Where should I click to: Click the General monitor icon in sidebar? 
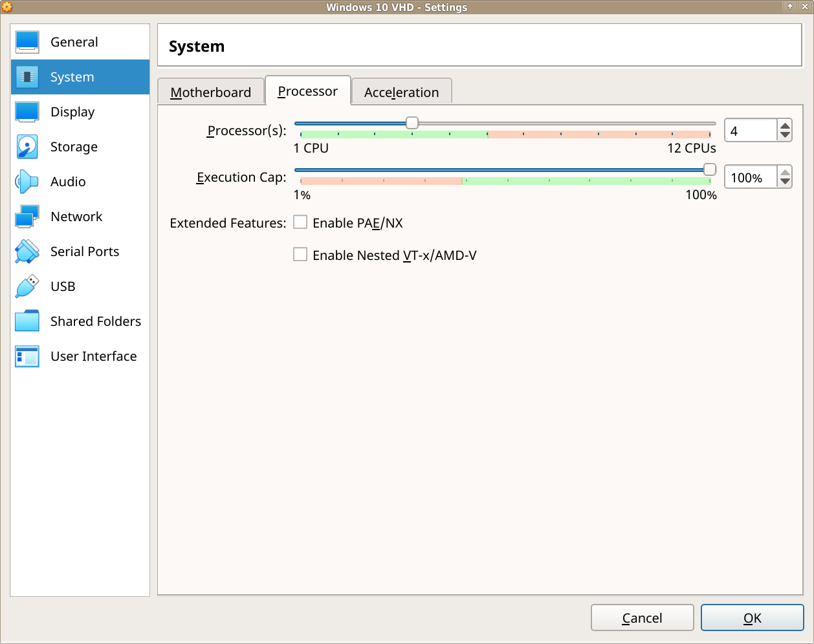(x=27, y=42)
